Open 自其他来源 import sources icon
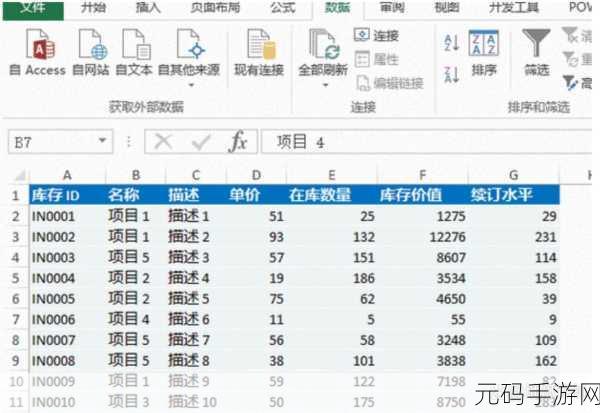Viewport: 600px width, 413px height. coord(191,44)
